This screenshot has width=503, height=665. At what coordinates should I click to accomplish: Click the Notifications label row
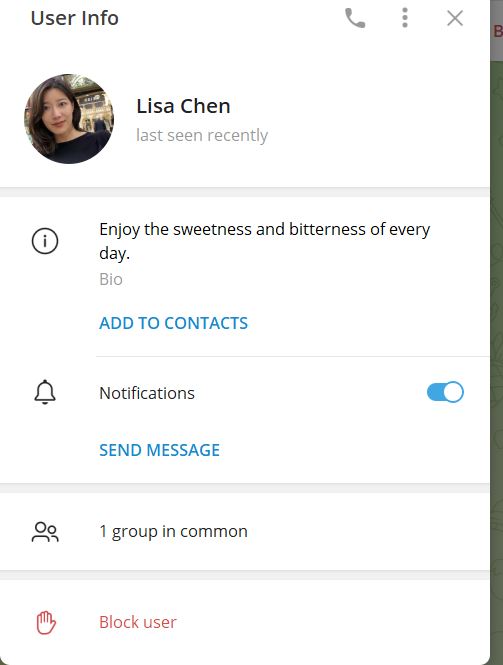coord(245,393)
